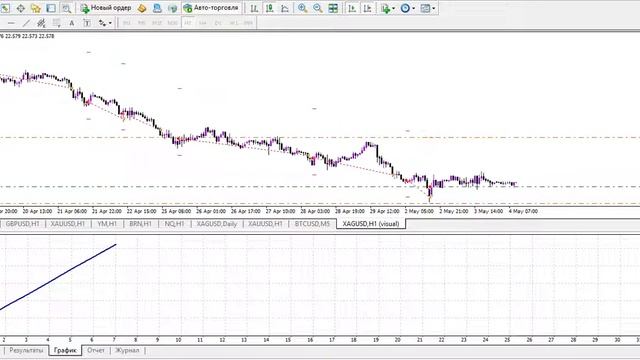Screen dimensions: 640x360
Task: Select the D1 timeframe
Action: (x=218, y=23)
